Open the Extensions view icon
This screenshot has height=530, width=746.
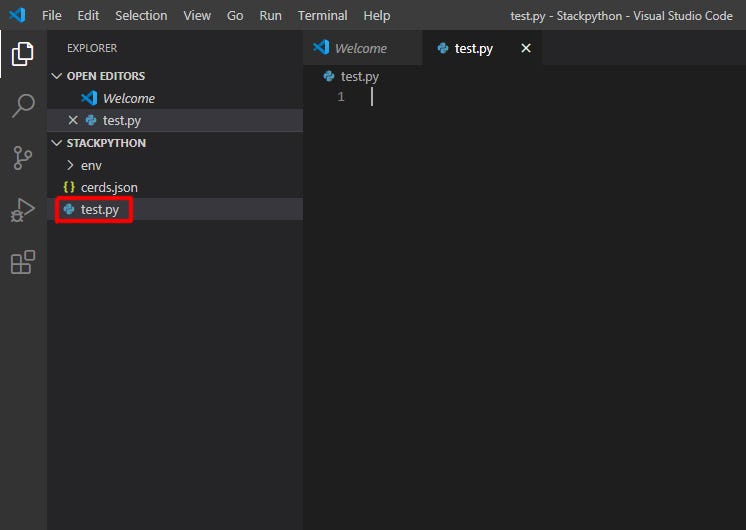22,262
